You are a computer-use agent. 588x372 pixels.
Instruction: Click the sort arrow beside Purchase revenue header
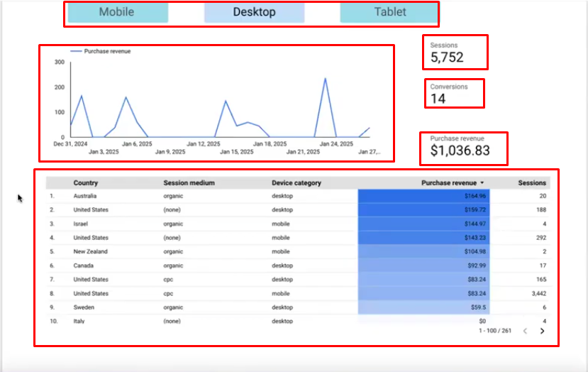(x=483, y=183)
